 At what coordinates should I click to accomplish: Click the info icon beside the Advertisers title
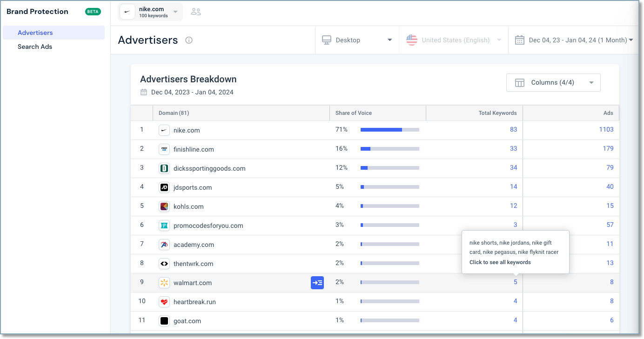tap(189, 40)
